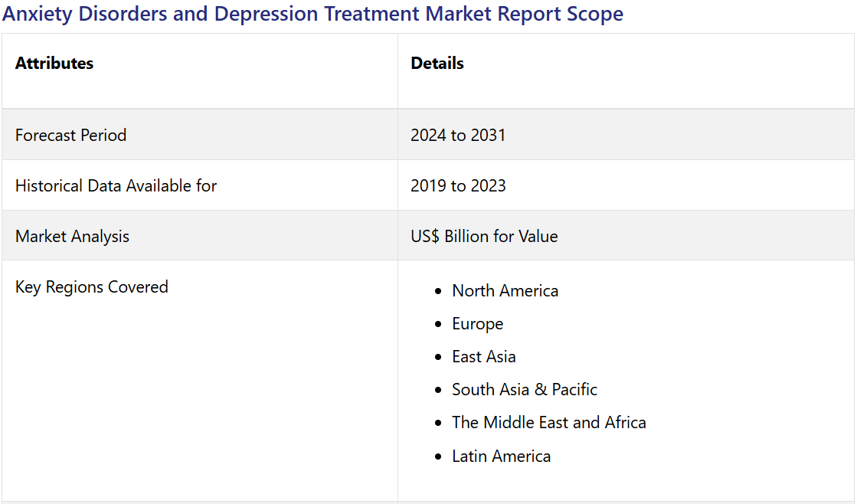
Task: Click the Key Regions Covered label
Action: [x=92, y=287]
